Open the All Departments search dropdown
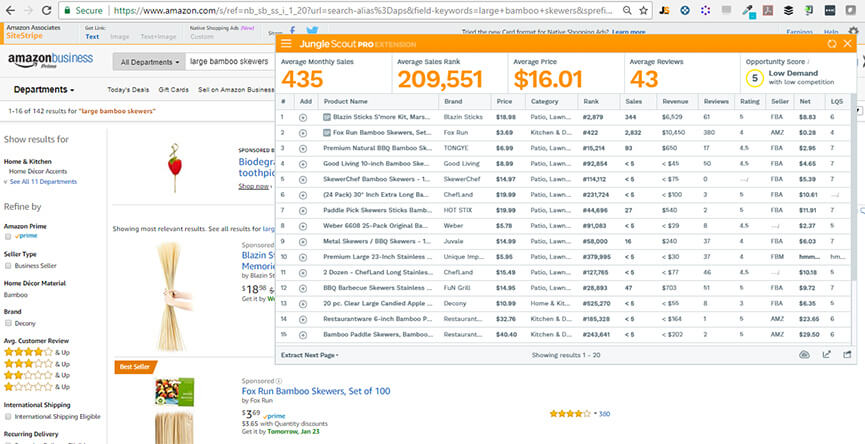865x444 pixels. pyautogui.click(x=150, y=61)
